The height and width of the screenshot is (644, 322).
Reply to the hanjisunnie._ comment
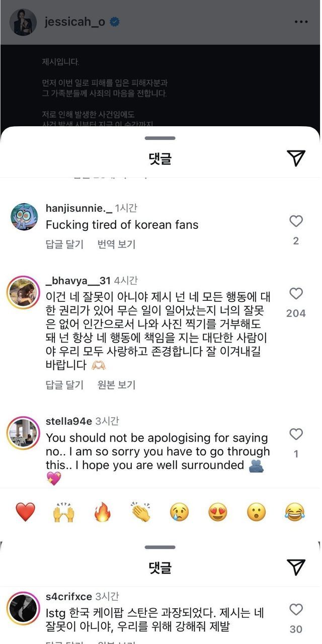point(64,245)
